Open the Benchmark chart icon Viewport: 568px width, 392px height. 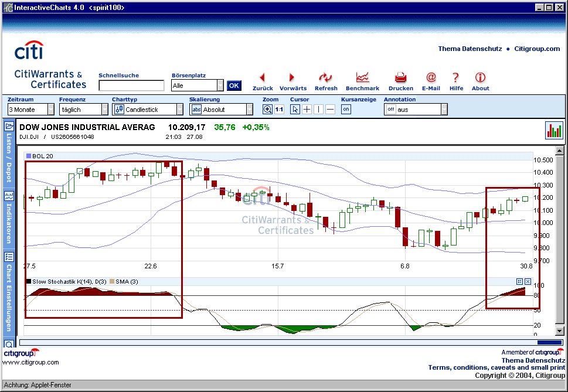pos(362,77)
